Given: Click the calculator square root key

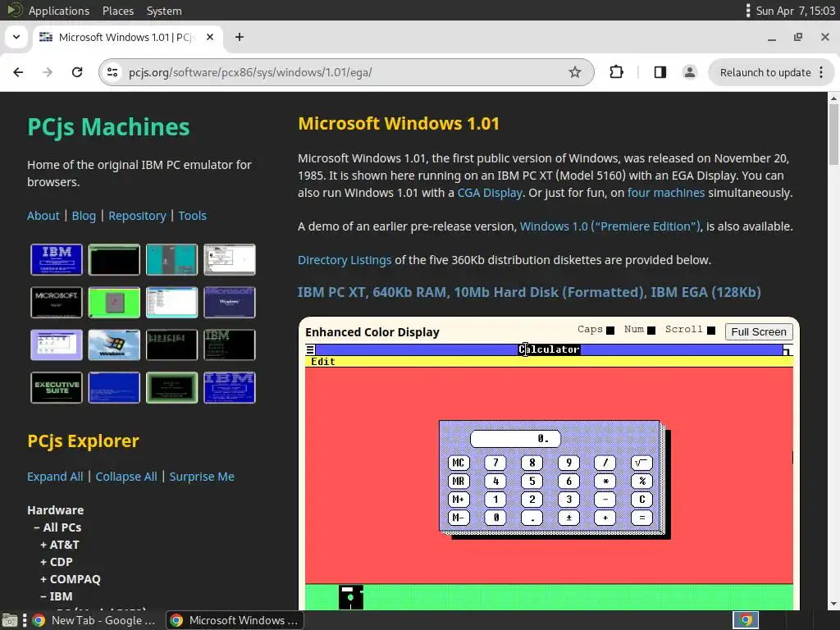Looking at the screenshot, I should pos(641,463).
